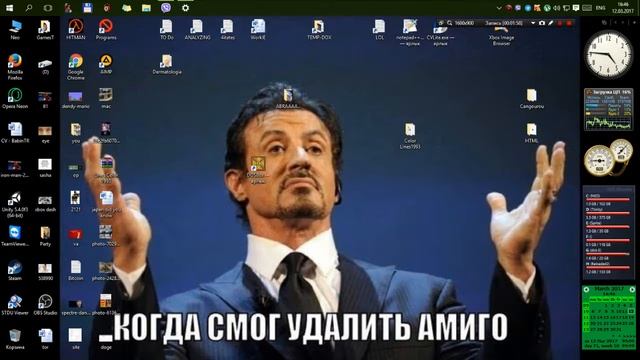640x360 pixels.
Task: Open the mac image file
Action: click(x=106, y=98)
